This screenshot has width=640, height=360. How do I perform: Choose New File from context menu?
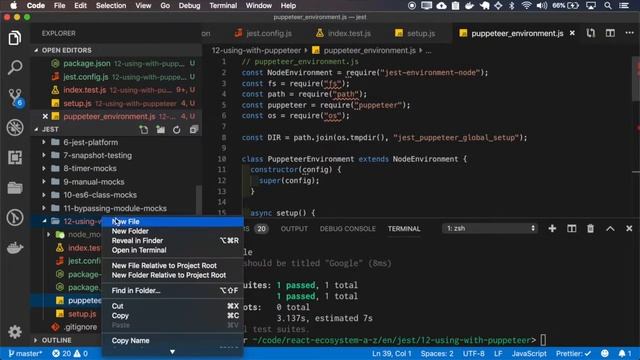172,221
